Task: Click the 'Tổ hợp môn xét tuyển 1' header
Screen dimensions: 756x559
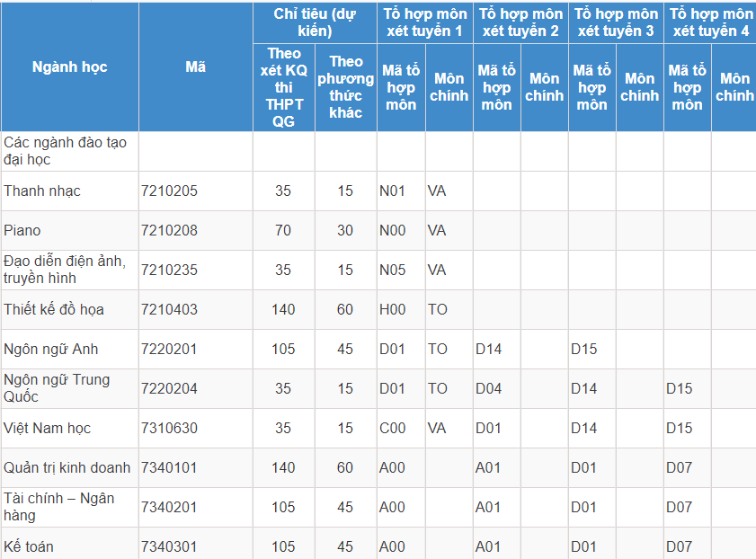Action: [x=424, y=22]
